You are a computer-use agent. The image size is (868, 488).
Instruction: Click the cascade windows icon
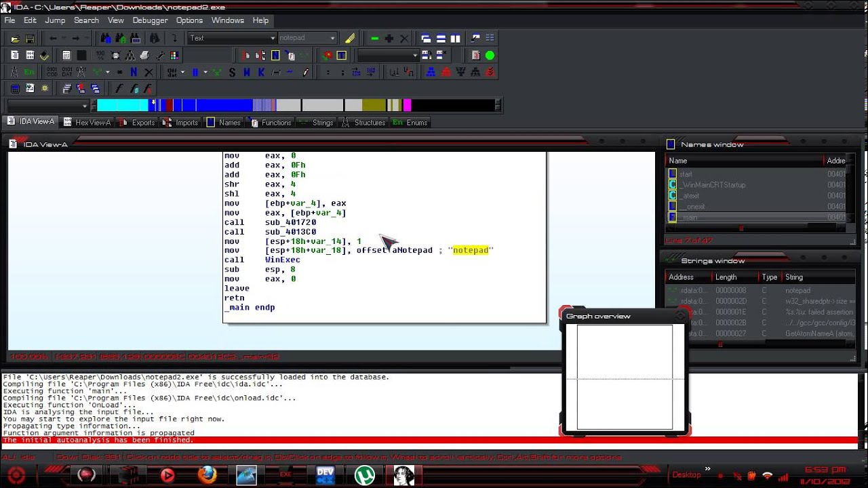tap(426, 39)
